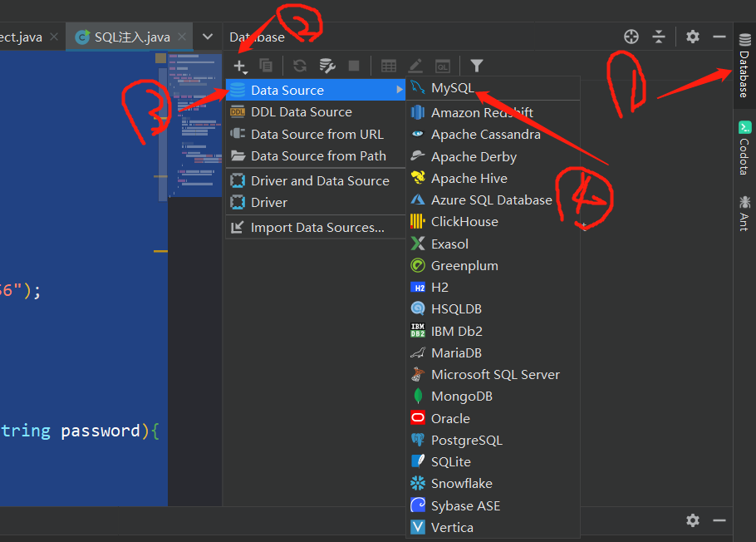Choose Exasol data source

[493, 244]
